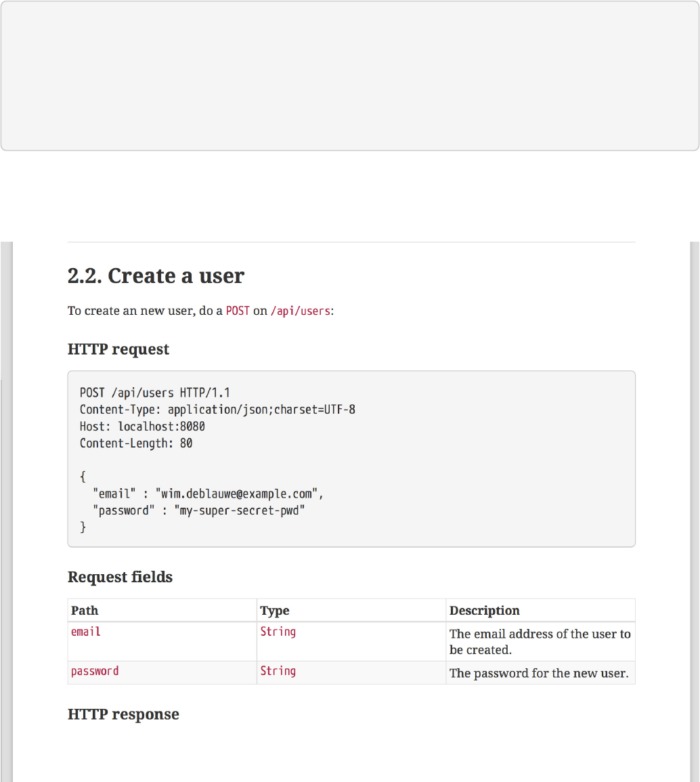Image resolution: width=700 pixels, height=782 pixels.
Task: Click the /api/users code in the intro sentence
Action: click(x=301, y=311)
